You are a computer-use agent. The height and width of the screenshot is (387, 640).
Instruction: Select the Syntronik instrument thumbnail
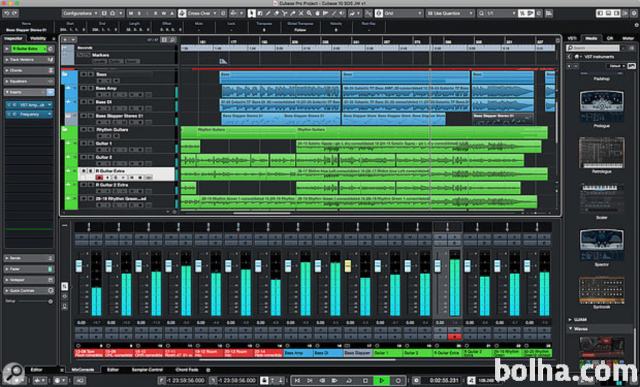[x=602, y=290]
